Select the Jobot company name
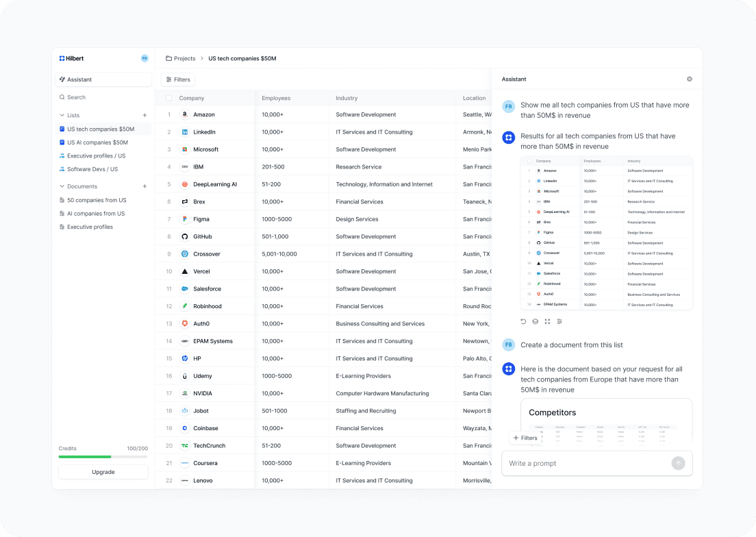Screen dimensions: 756x537 click(x=201, y=411)
